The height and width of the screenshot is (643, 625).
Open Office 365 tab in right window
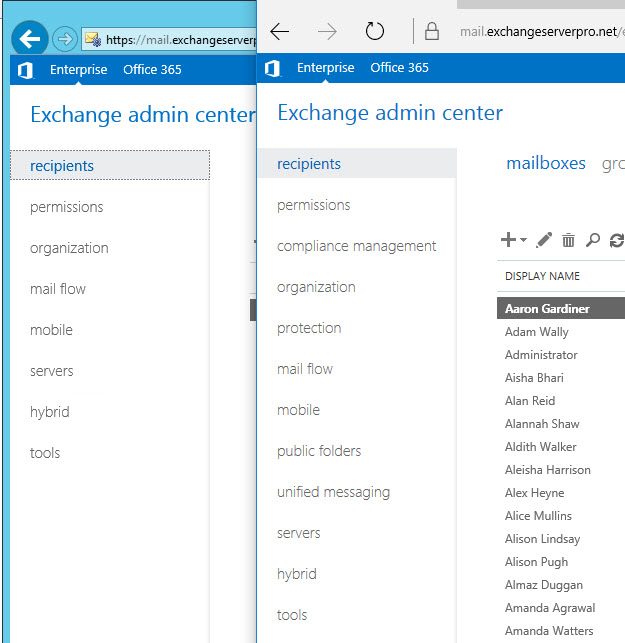(x=399, y=68)
